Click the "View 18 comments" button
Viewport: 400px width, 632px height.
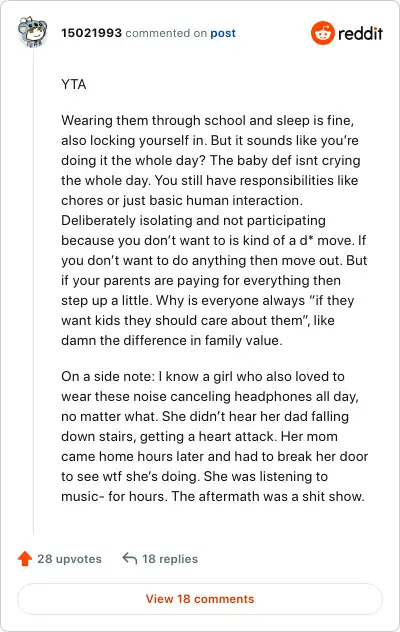click(x=200, y=599)
